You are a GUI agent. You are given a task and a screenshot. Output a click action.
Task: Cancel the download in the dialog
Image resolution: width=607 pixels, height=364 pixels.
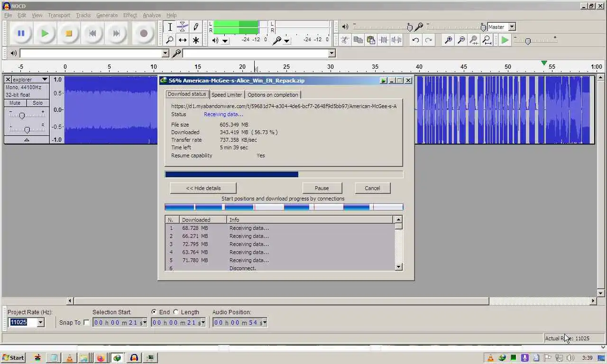click(x=372, y=188)
